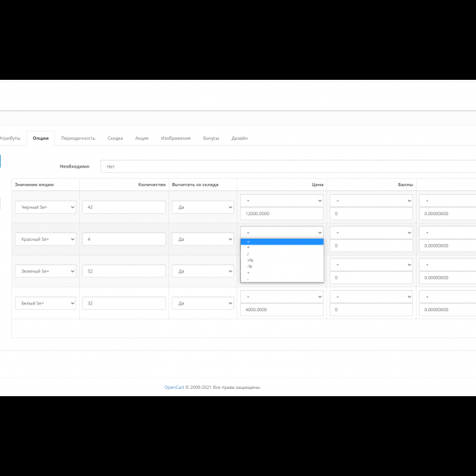This screenshot has width=476, height=476.
Task: Open the Зеленый Se+ option value dropdown
Action: coord(45,271)
